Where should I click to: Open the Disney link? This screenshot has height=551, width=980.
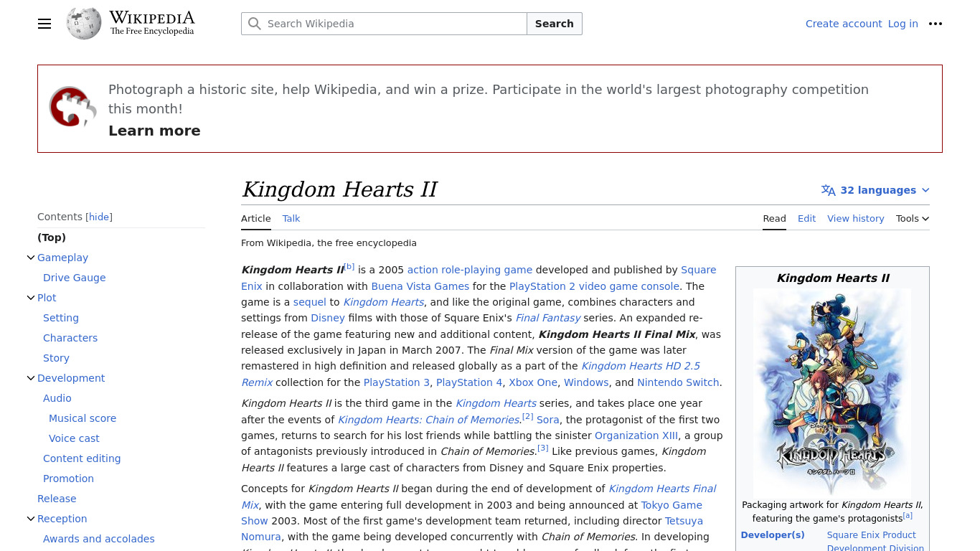[x=328, y=318]
